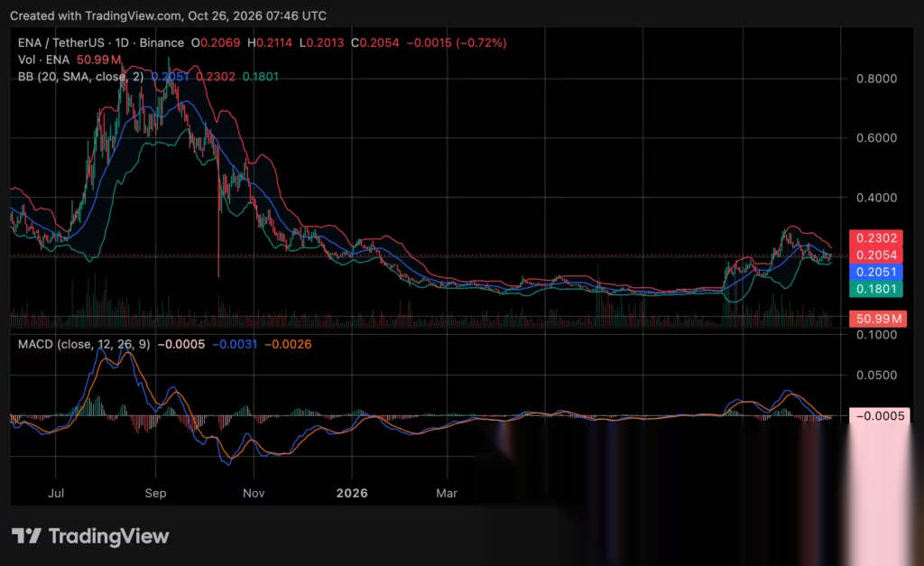Click the "Created with TradingView.com" timestamp header
The width and height of the screenshot is (924, 566).
tap(168, 16)
